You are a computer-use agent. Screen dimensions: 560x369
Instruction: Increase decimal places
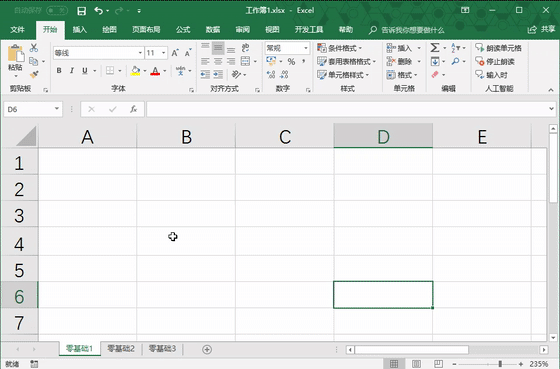(271, 74)
